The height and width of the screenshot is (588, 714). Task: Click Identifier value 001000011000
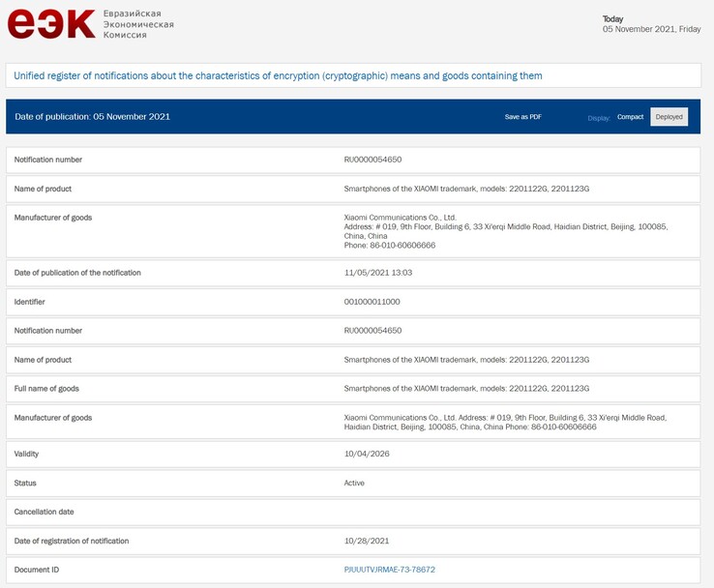(372, 302)
